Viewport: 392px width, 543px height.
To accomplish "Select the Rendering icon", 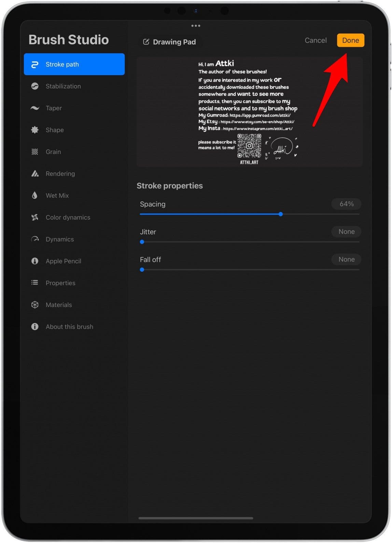I will coord(35,173).
